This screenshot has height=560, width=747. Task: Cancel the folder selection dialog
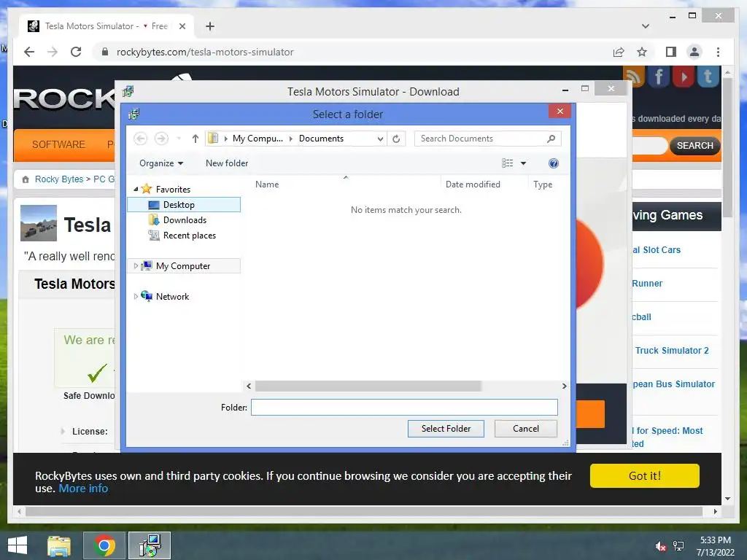[x=525, y=429]
